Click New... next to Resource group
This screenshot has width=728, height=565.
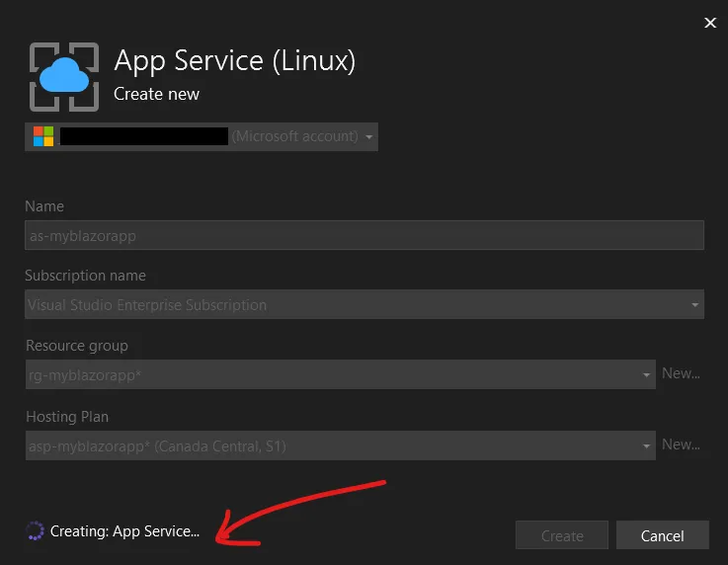click(x=681, y=373)
